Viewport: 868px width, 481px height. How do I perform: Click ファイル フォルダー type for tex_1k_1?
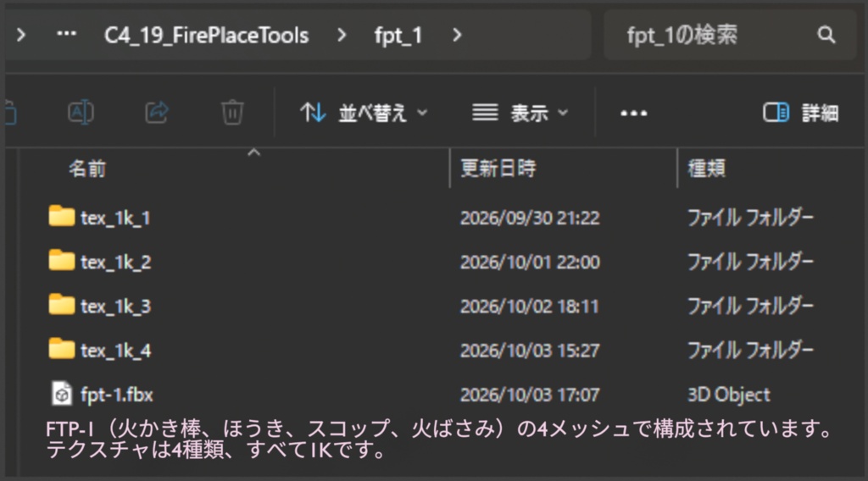point(750,218)
